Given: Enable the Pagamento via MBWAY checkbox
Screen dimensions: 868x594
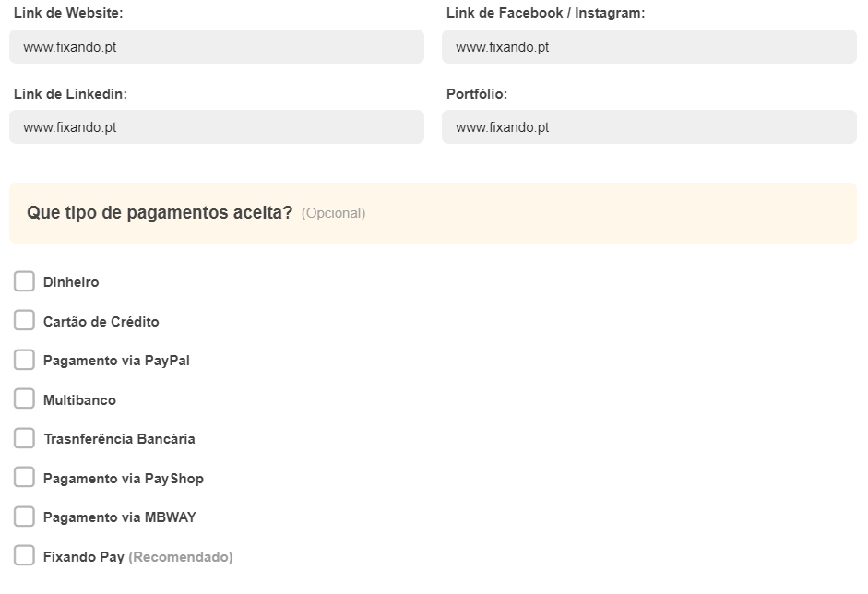Looking at the screenshot, I should pyautogui.click(x=24, y=517).
